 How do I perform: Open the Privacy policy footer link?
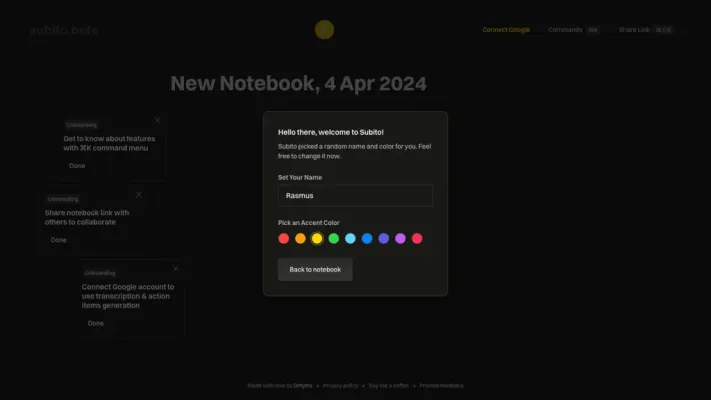click(340, 385)
